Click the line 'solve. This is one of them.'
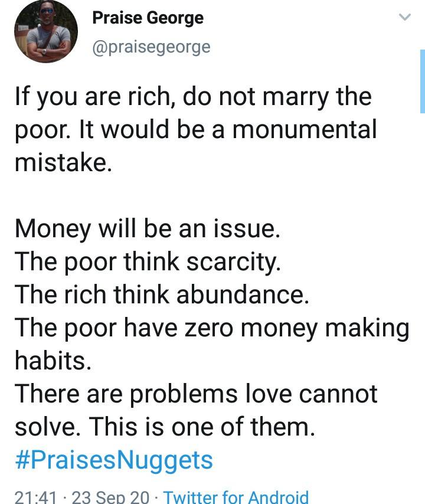Image resolution: width=425 pixels, height=504 pixels. 165,427
